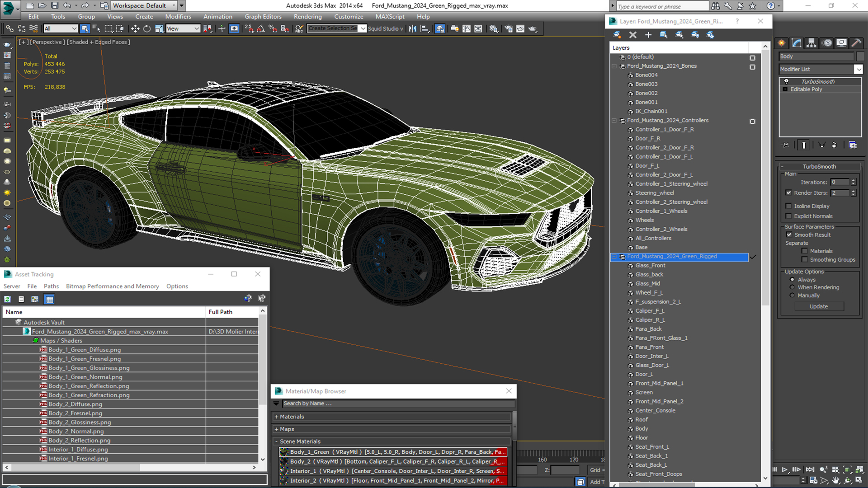This screenshot has height=488, width=868.
Task: Expand Maps group in Material Browser
Action: tap(277, 429)
